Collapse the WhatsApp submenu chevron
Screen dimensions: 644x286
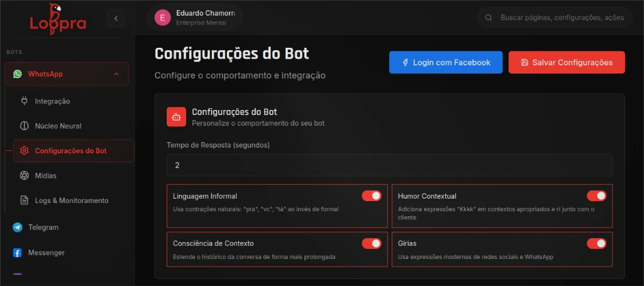tap(116, 74)
